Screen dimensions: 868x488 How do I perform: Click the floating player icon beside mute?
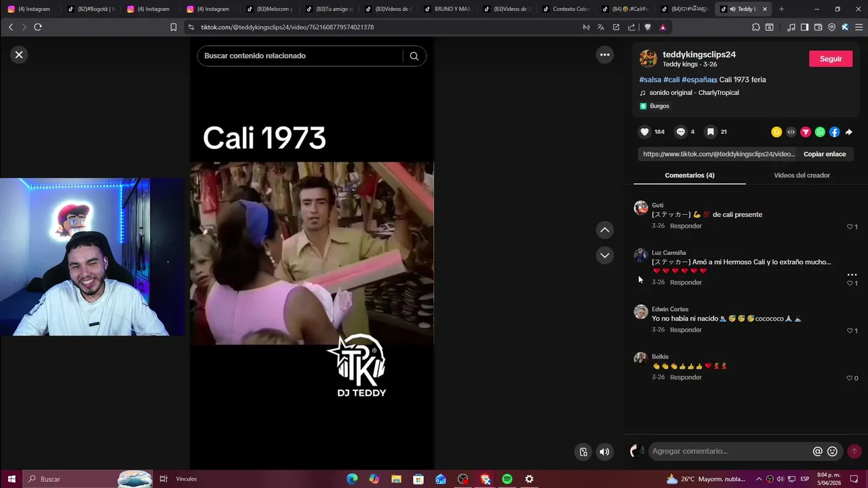[x=583, y=452]
